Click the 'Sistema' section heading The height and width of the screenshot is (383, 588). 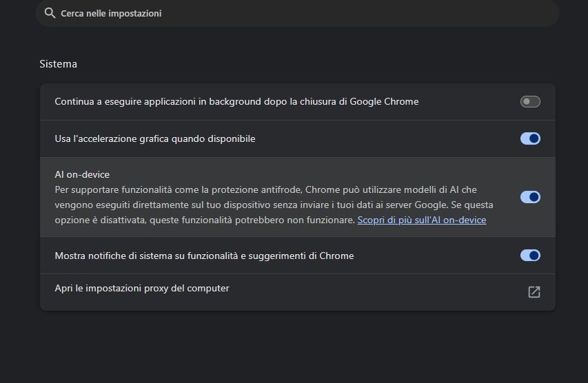point(58,64)
